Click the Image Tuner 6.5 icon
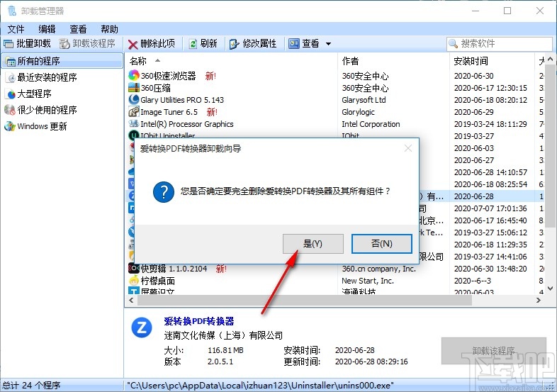557x392 pixels. [134, 111]
